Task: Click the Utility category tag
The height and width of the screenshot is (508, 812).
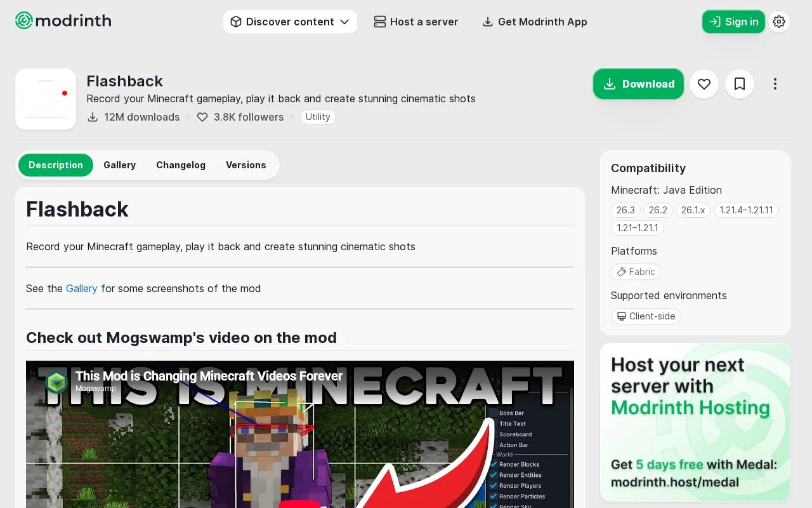Action: (318, 117)
